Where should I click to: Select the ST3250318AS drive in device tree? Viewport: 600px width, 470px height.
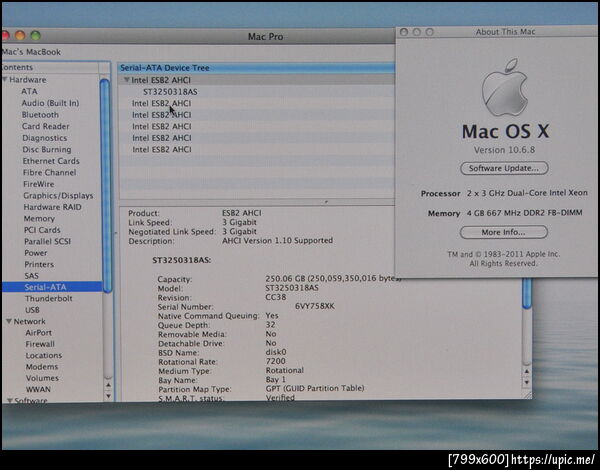[170, 92]
